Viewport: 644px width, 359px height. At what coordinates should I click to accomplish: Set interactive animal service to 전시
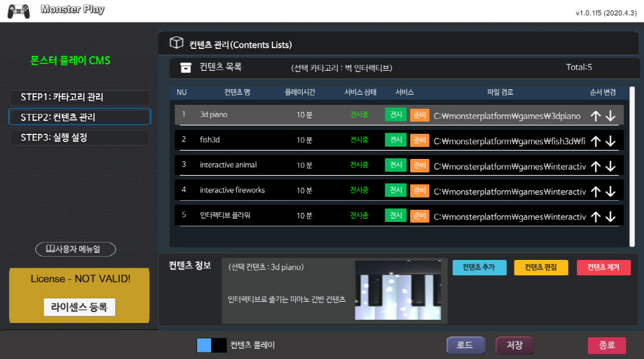click(x=395, y=165)
